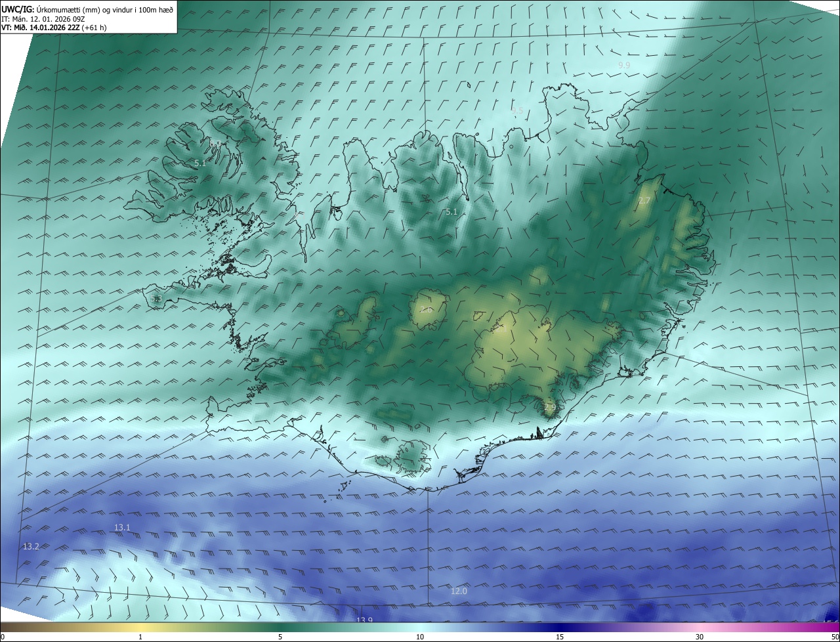The height and width of the screenshot is (642, 840).
Task: Click the 5.1 value in the Westfjords
Action: pyautogui.click(x=200, y=163)
